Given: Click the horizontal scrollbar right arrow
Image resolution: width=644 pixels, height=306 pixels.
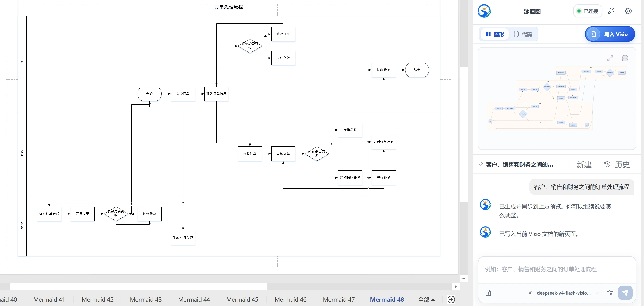Looking at the screenshot, I should click(x=456, y=286).
